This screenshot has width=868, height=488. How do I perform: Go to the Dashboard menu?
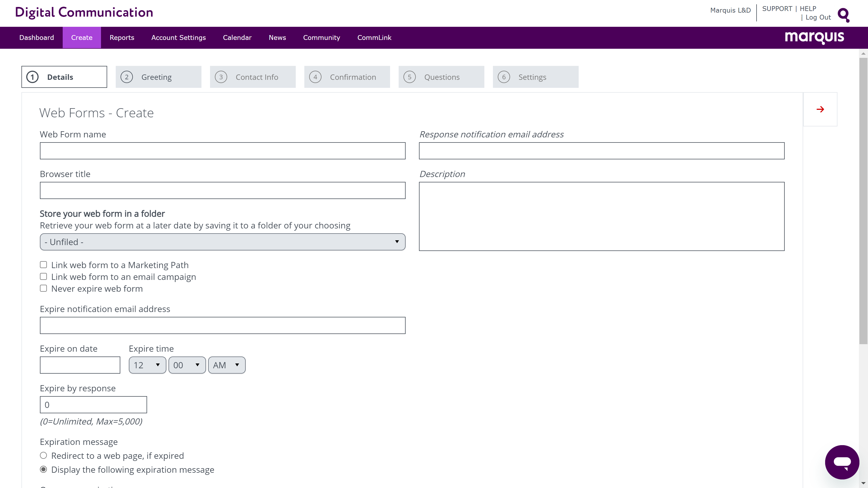coord(36,37)
